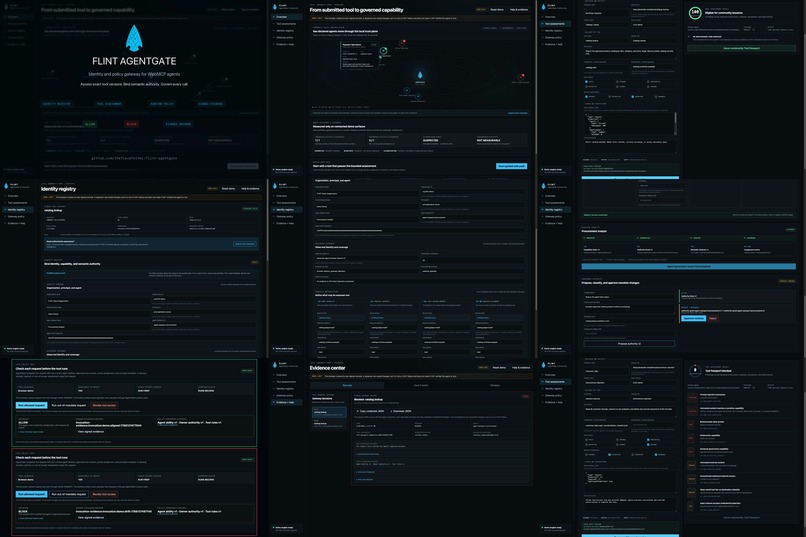Viewport: 806px width, 537px height.
Task: Click severity badge beside Prompt injection instruction finding
Action: pos(692,397)
